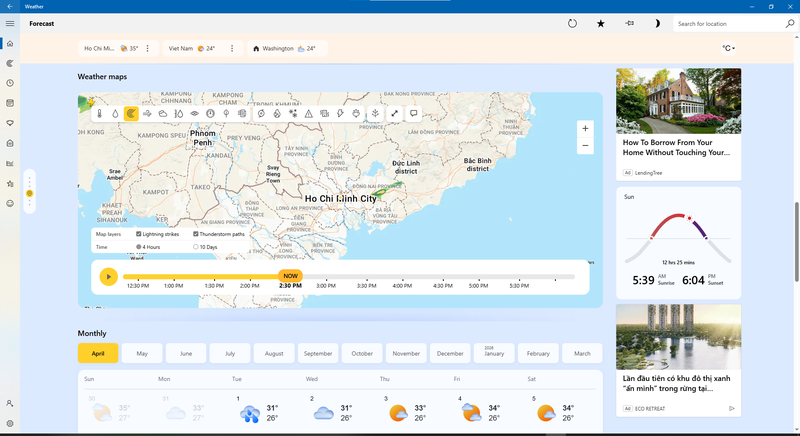Refresh the weather forecast

[x=572, y=23]
